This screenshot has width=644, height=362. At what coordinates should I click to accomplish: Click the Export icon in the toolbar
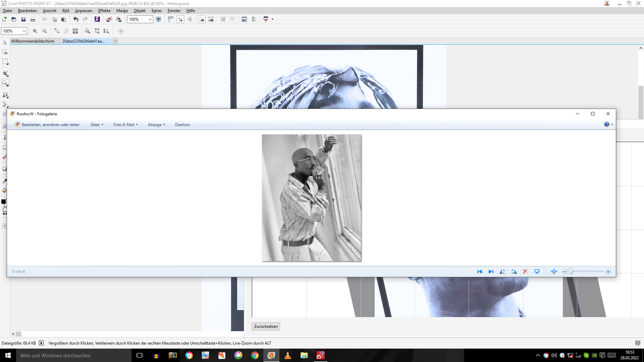pyautogui.click(x=119, y=19)
